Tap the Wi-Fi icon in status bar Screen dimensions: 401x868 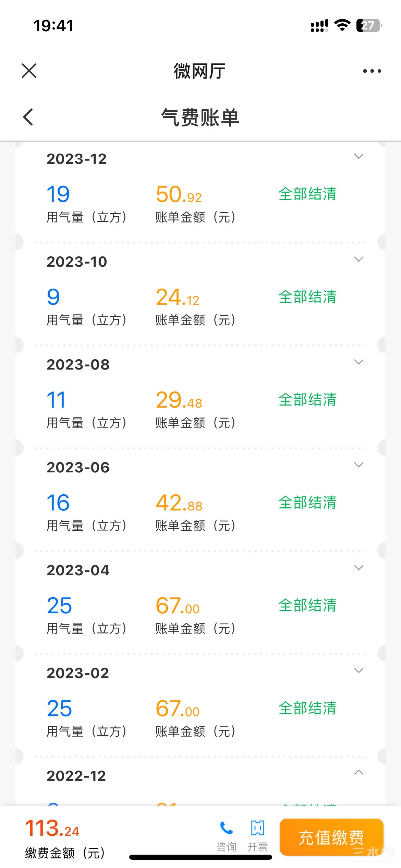pos(342,25)
